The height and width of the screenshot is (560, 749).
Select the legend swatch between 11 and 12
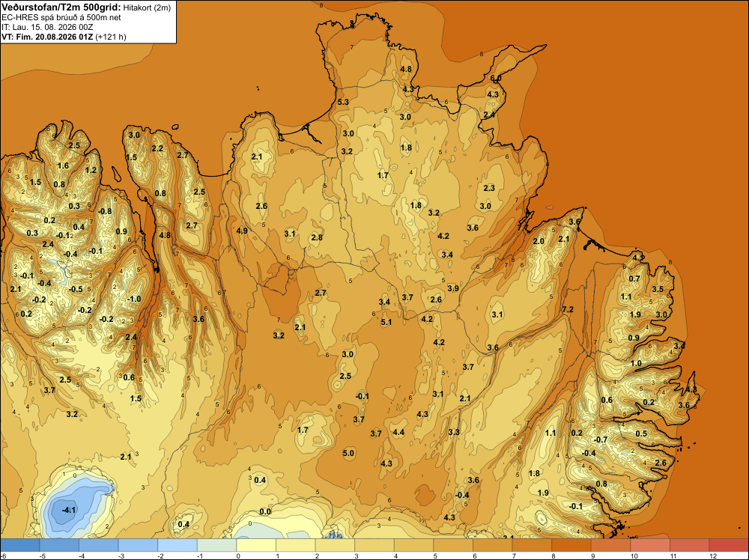pyautogui.click(x=690, y=545)
